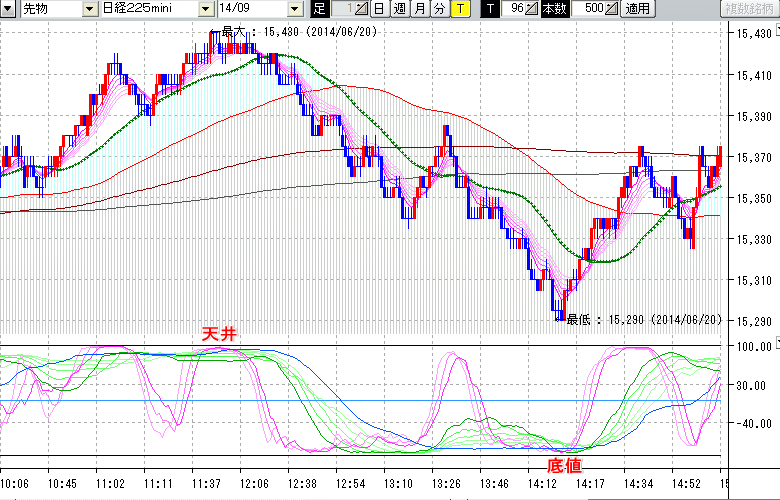Switch chart to 月 (monthly) timeframe

(419, 9)
